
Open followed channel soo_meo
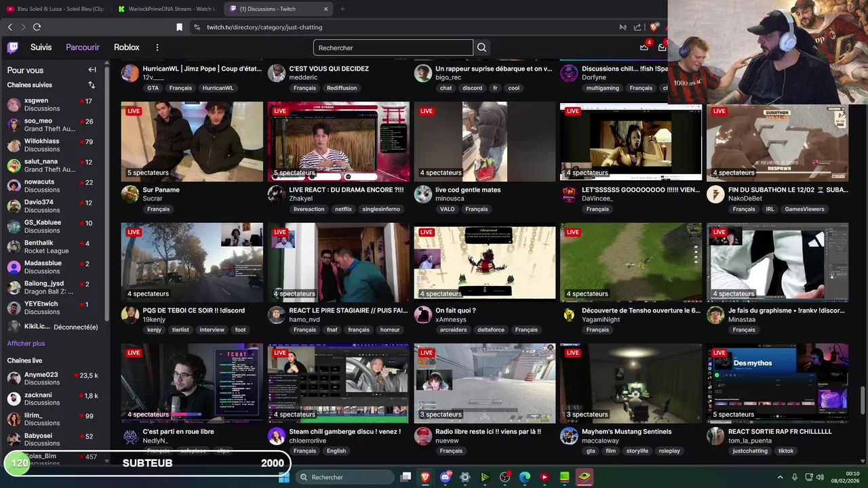(x=53, y=125)
